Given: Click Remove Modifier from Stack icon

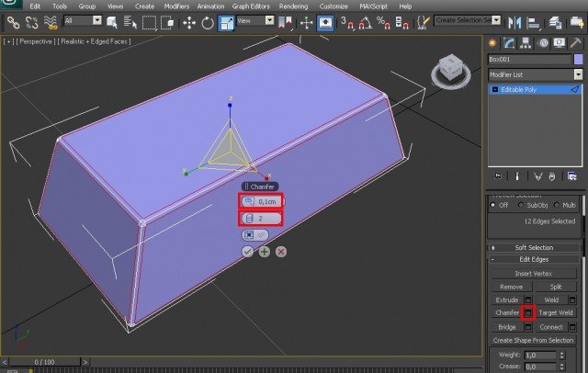Looking at the screenshot, I should tap(552, 175).
